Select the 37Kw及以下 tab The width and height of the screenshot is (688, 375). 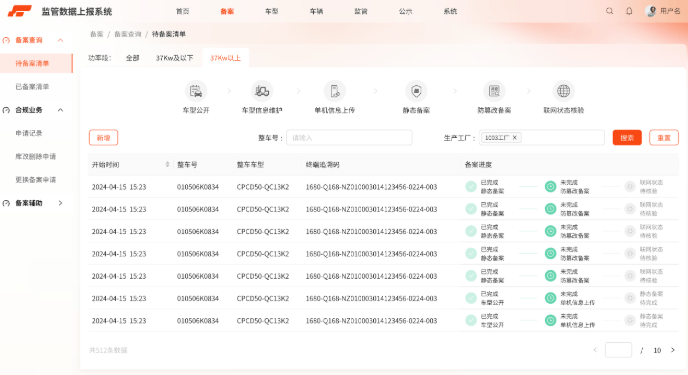tap(175, 58)
